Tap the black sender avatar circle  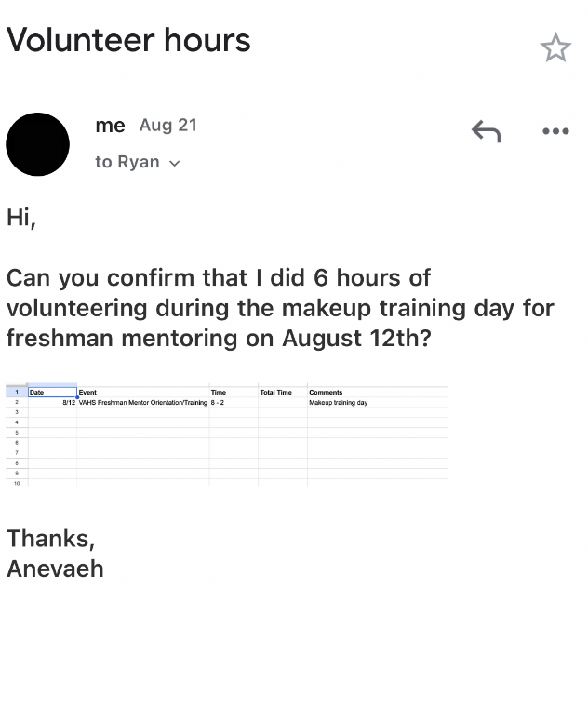tap(37, 144)
